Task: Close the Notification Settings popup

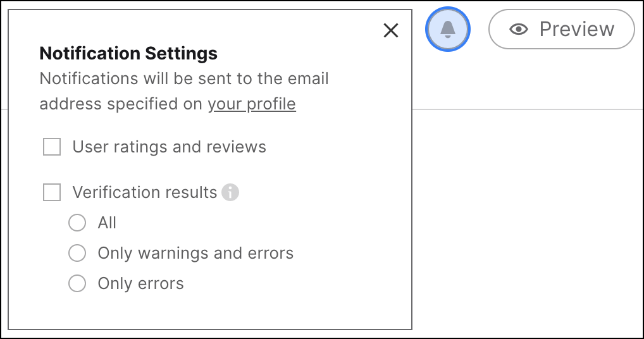Action: tap(390, 30)
